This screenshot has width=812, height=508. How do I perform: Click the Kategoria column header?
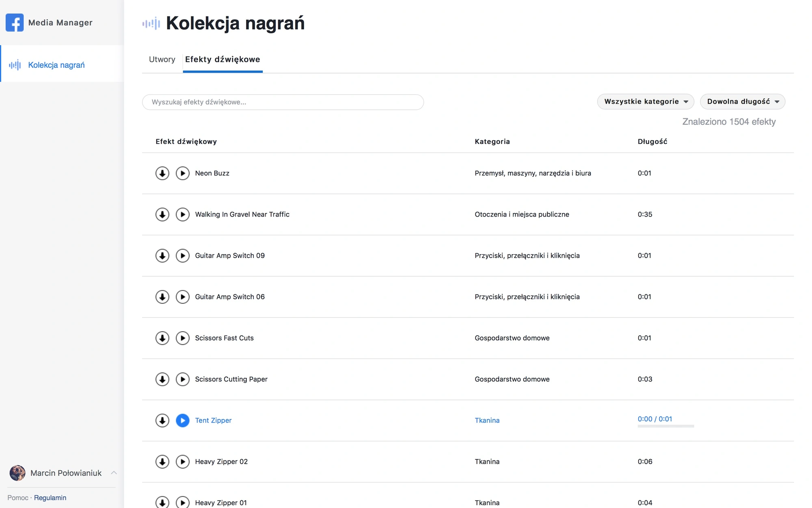(492, 141)
